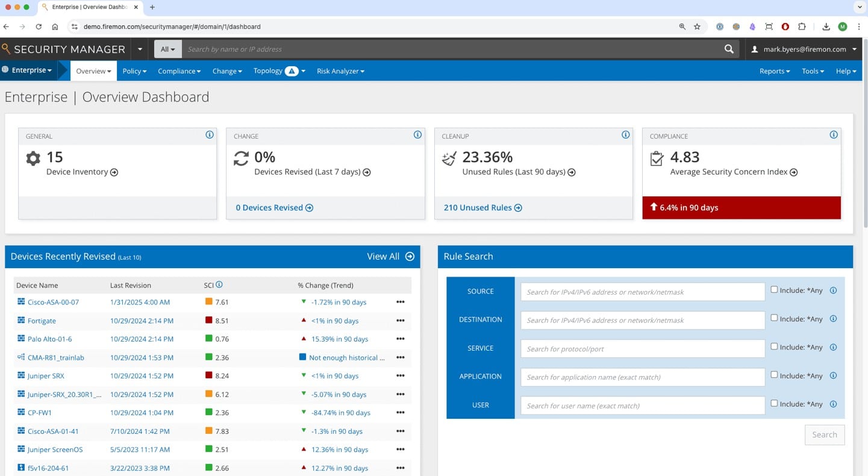Click the info icon on the General card
This screenshot has height=476, width=868.
[x=209, y=134]
